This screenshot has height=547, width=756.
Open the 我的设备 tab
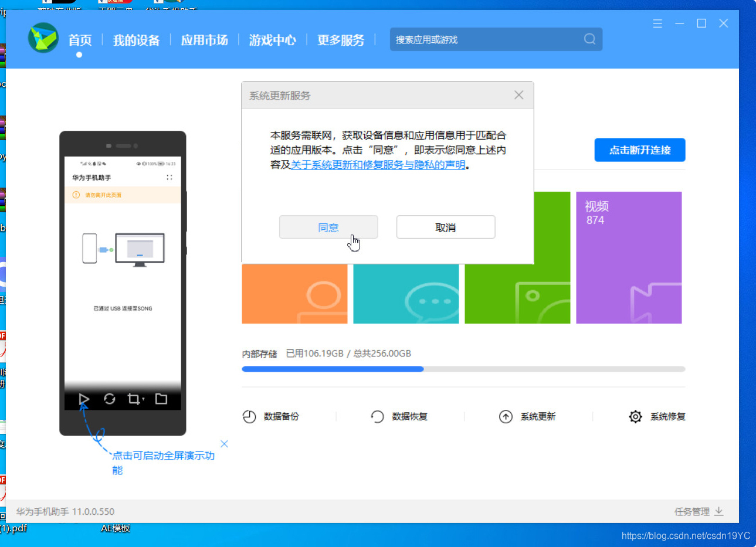click(x=136, y=40)
